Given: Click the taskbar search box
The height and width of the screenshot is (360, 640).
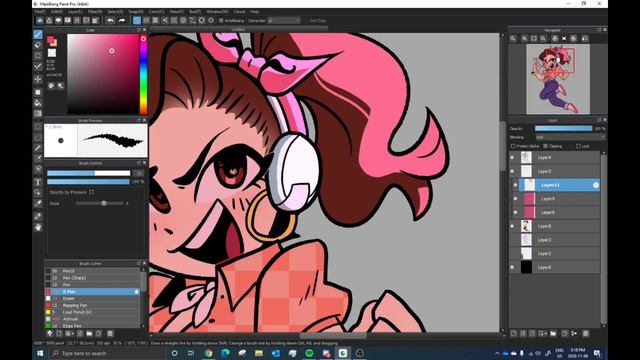Looking at the screenshot, I should [x=108, y=353].
